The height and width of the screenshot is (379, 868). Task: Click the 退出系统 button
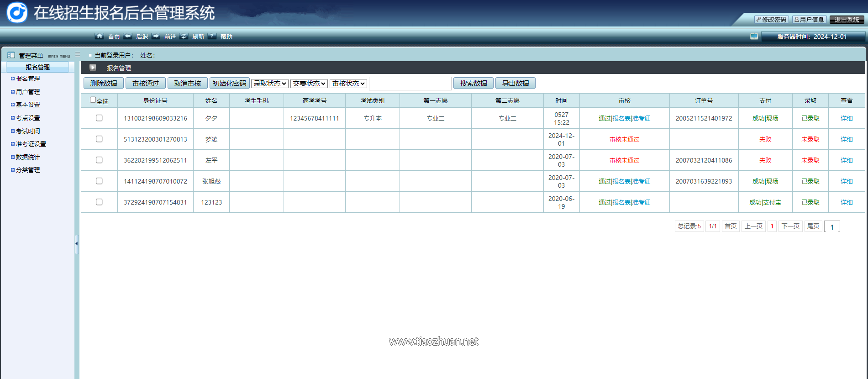coord(847,20)
